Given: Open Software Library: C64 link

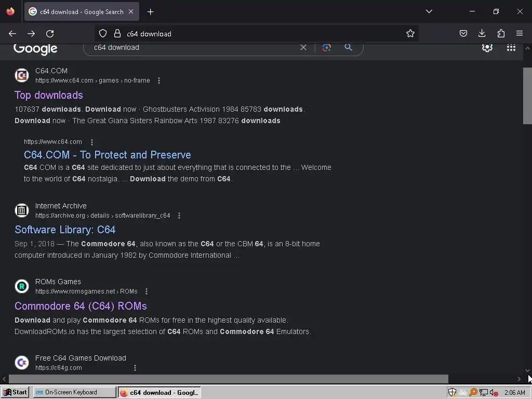Looking at the screenshot, I should [x=65, y=230].
